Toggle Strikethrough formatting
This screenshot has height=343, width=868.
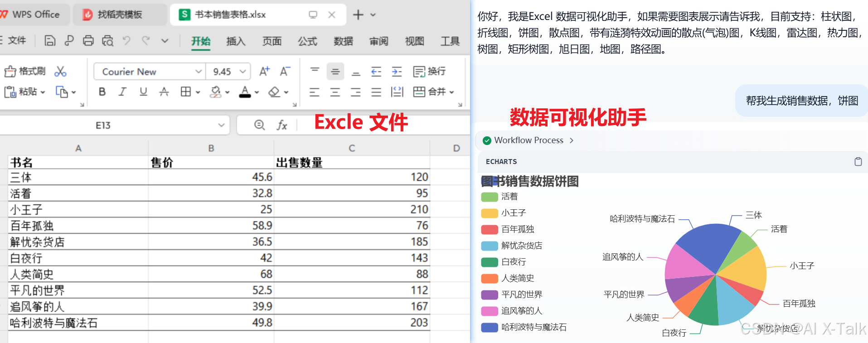click(x=164, y=92)
